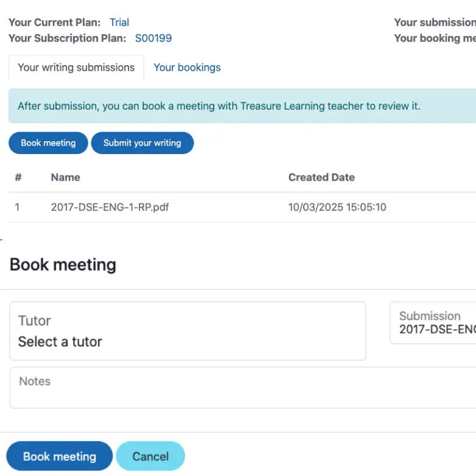The width and height of the screenshot is (476, 476).
Task: Click the Submit your writing button
Action: tap(142, 143)
